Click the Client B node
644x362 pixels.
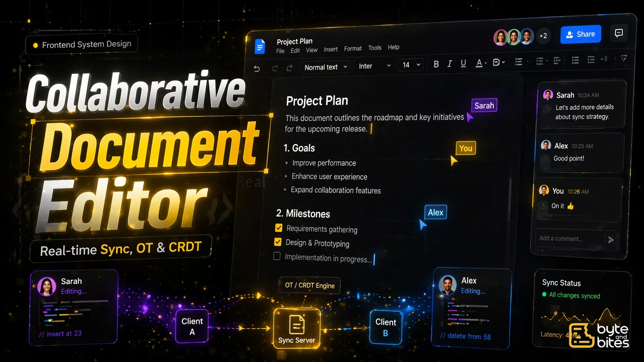coord(386,327)
